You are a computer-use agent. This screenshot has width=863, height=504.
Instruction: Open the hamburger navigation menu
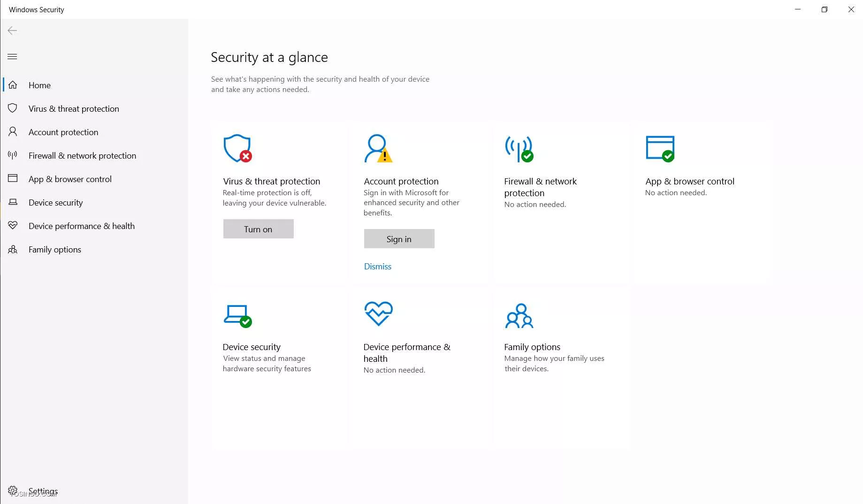(12, 57)
